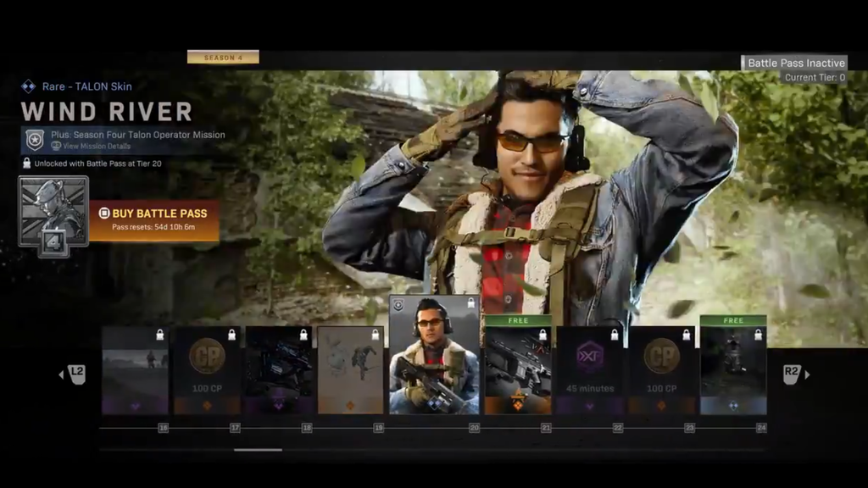Select the 45 minutes XP token card

point(590,370)
